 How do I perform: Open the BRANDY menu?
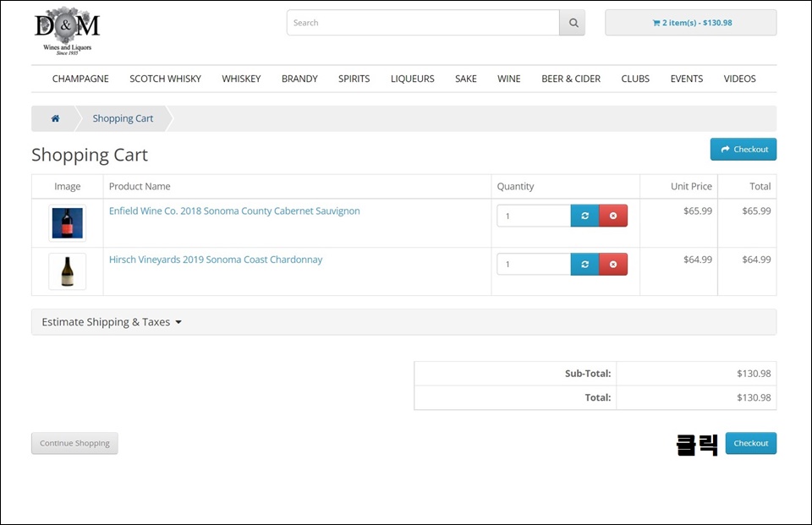(x=299, y=79)
